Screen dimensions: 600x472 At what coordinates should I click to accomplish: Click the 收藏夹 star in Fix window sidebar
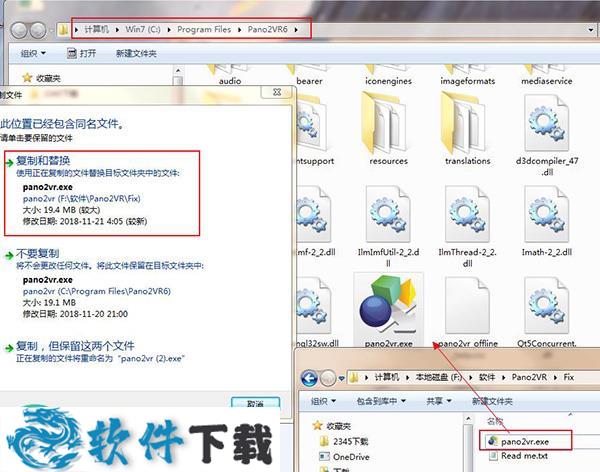[x=318, y=425]
